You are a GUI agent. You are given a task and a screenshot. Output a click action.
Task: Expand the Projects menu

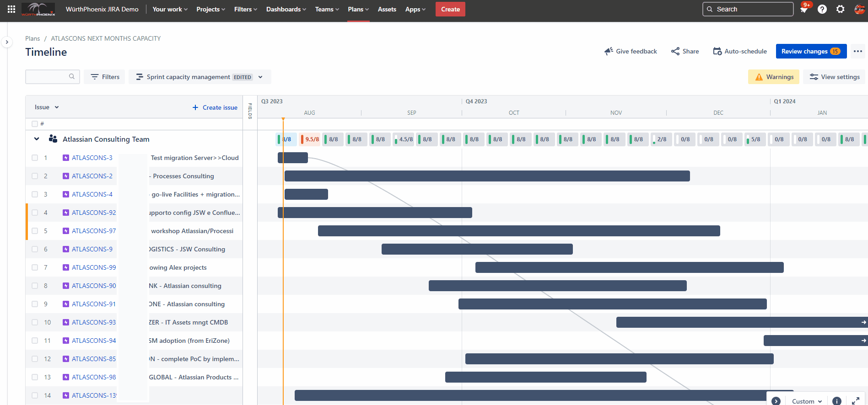(x=210, y=9)
